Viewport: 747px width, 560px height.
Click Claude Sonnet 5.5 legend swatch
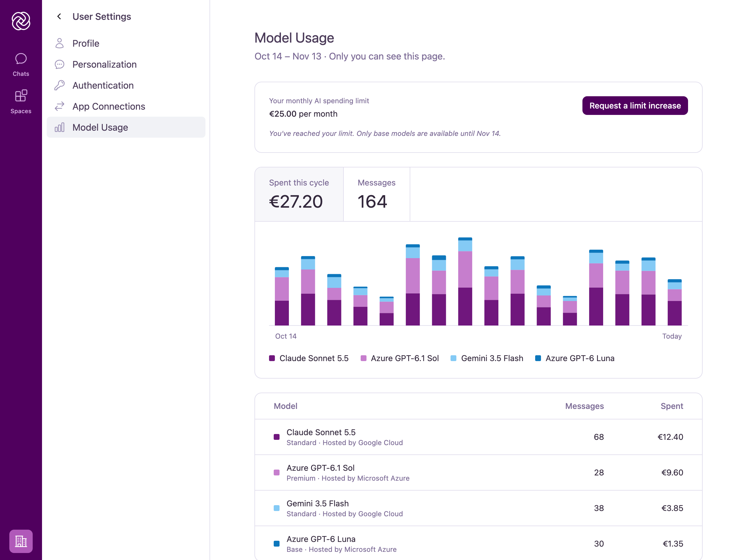272,358
